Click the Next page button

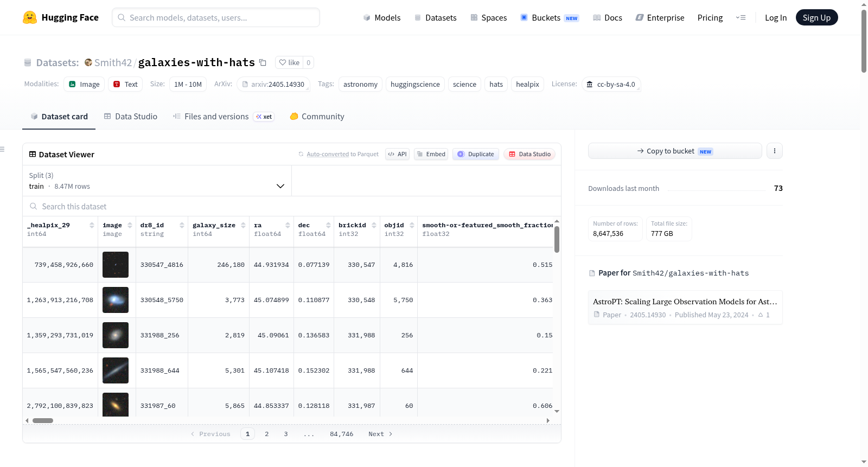point(380,434)
